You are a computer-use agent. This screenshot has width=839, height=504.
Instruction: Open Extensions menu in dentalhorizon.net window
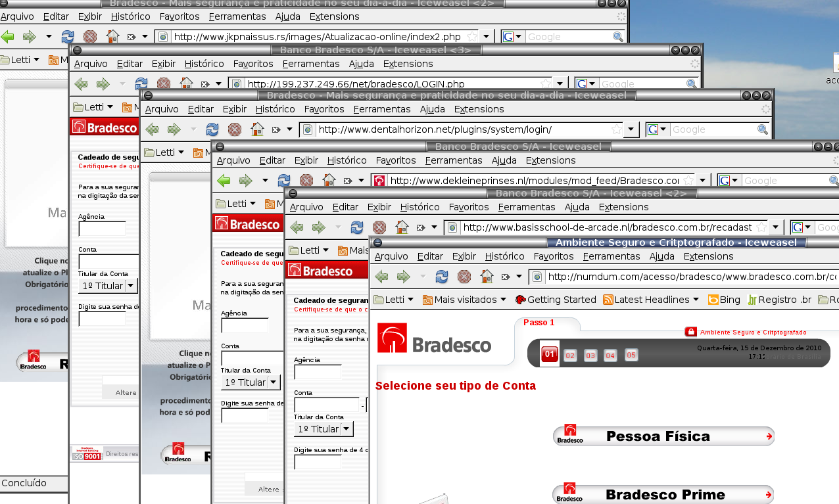point(479,109)
